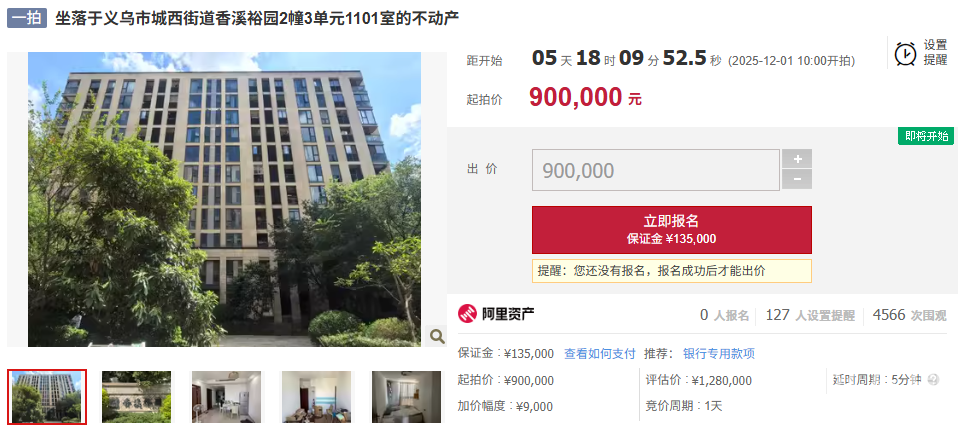
Task: Select the dining room interior thumbnail
Action: pos(226,397)
